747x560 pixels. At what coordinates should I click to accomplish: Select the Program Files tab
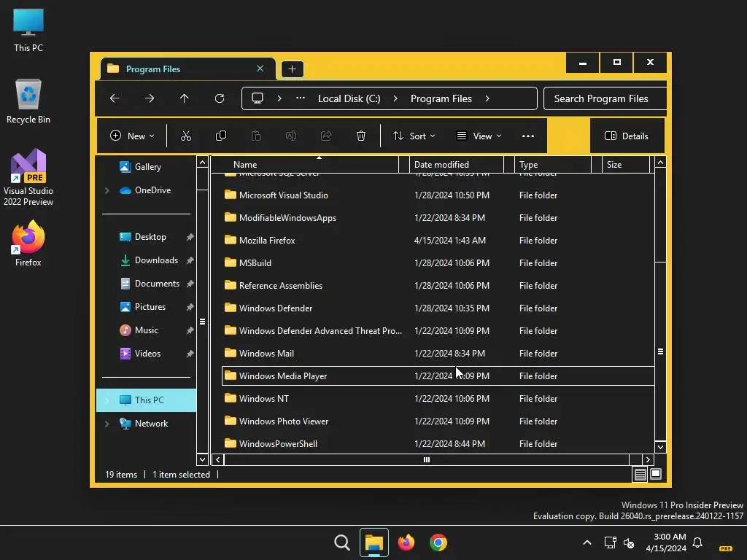coord(188,69)
